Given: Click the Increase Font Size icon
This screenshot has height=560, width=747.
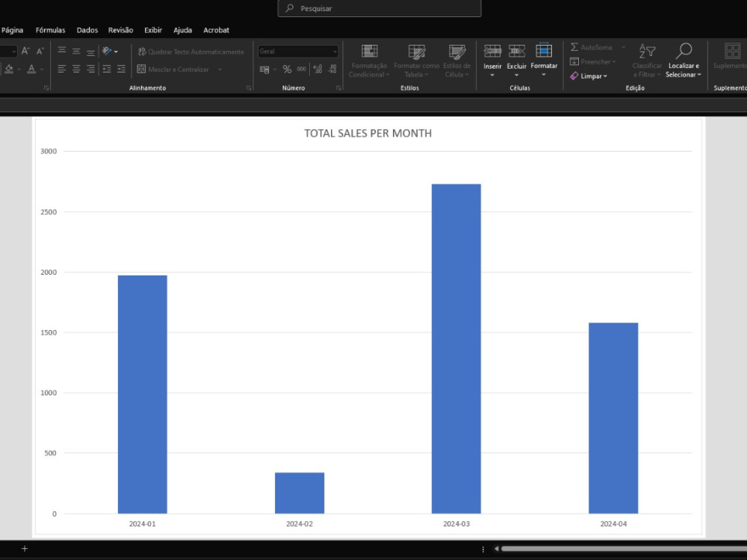Looking at the screenshot, I should tap(25, 51).
